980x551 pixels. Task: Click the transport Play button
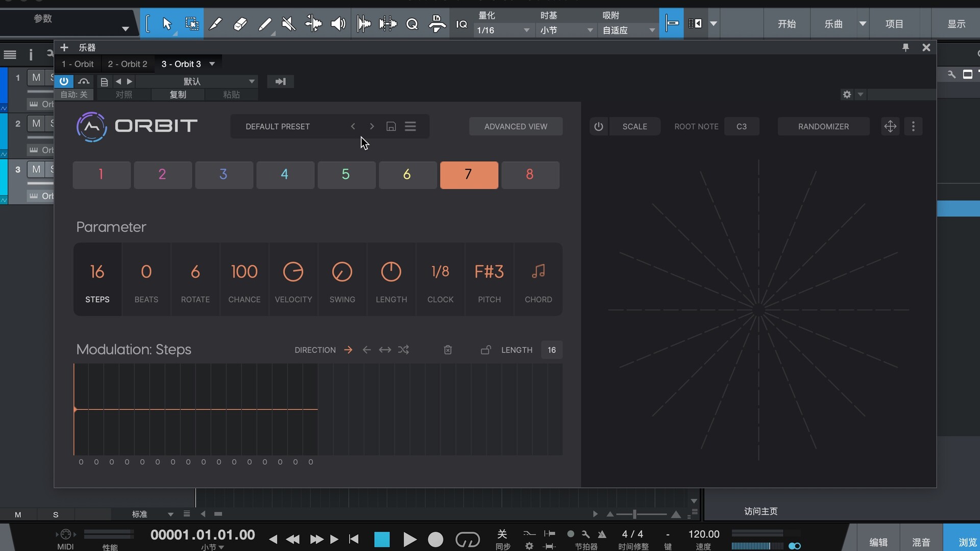[409, 539]
